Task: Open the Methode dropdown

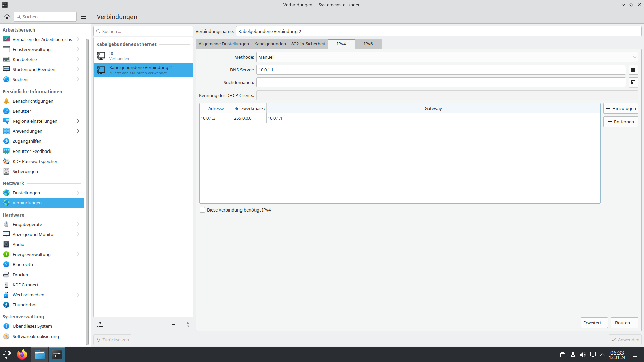Action: click(447, 57)
